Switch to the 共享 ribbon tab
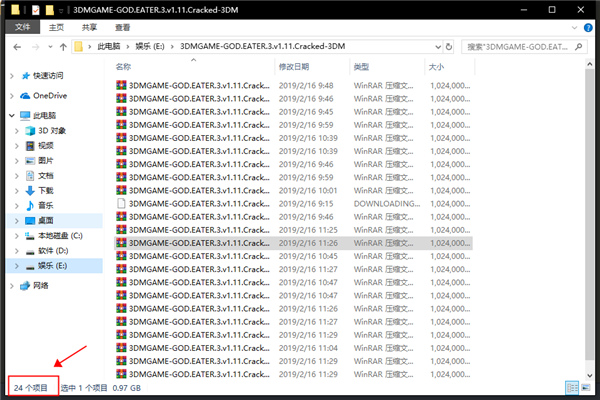600x400 pixels. click(x=90, y=27)
